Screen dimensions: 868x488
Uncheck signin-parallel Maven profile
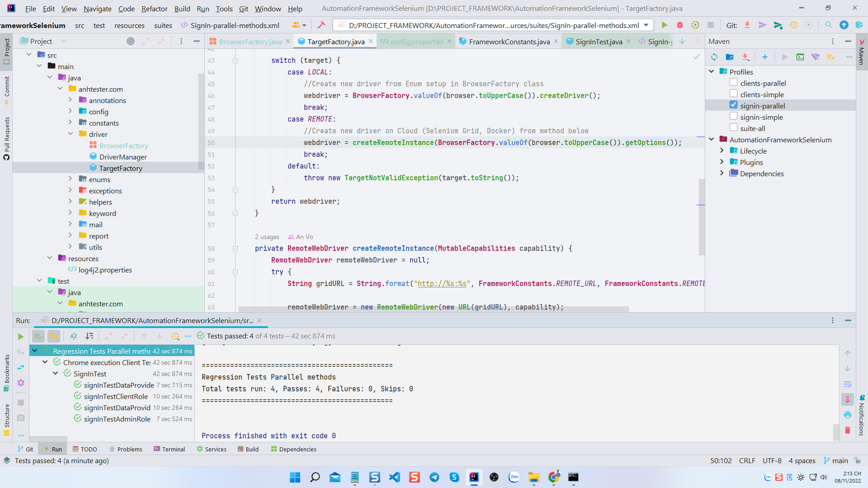tap(733, 105)
